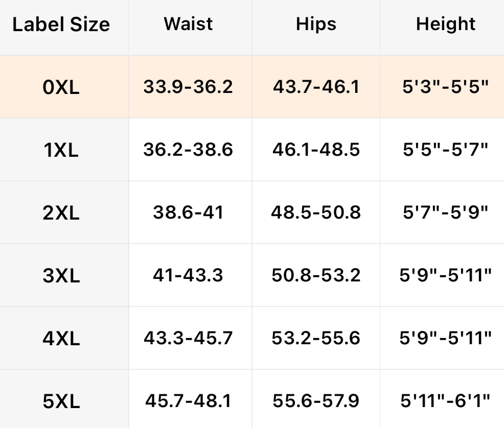This screenshot has width=504, height=428.
Task: Select the 0XL size row label
Action: point(61,87)
